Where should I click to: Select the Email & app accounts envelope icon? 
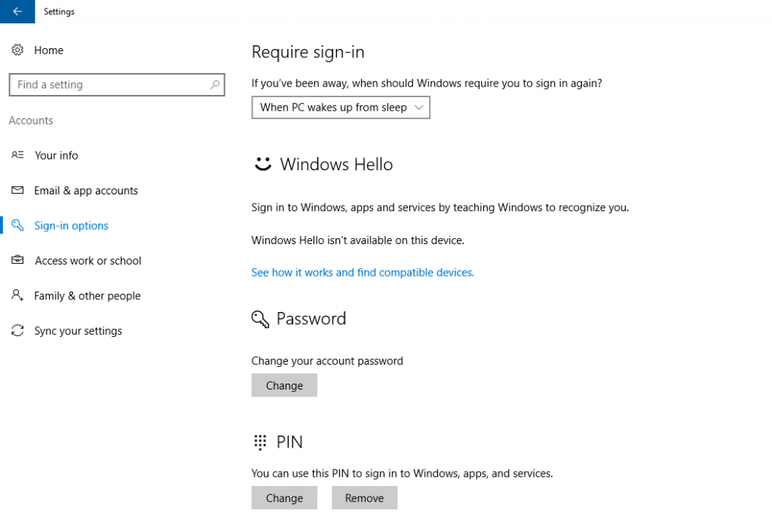click(x=18, y=190)
